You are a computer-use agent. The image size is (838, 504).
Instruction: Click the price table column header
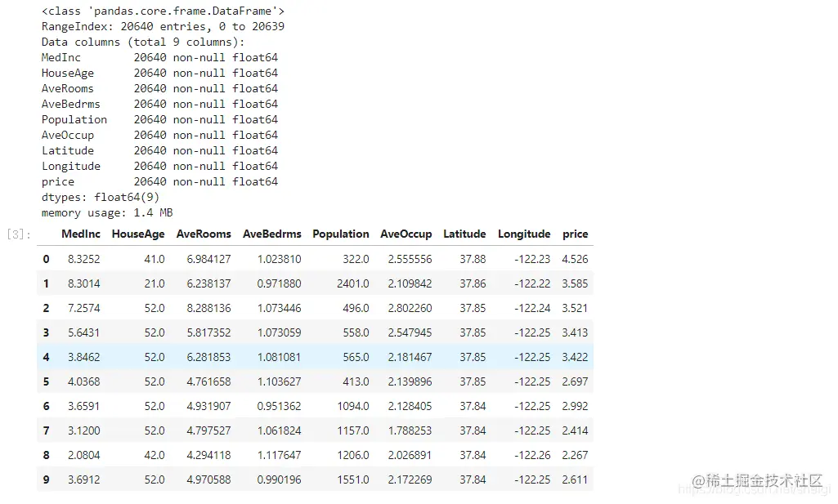(575, 234)
